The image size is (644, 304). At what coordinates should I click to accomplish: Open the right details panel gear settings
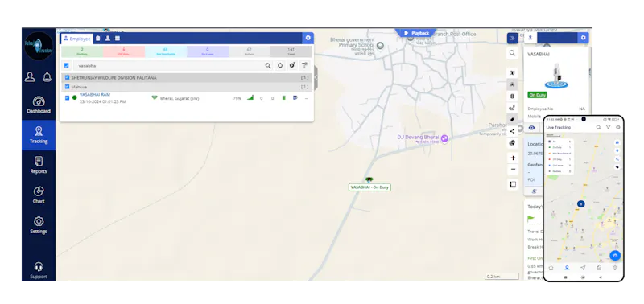pos(583,38)
